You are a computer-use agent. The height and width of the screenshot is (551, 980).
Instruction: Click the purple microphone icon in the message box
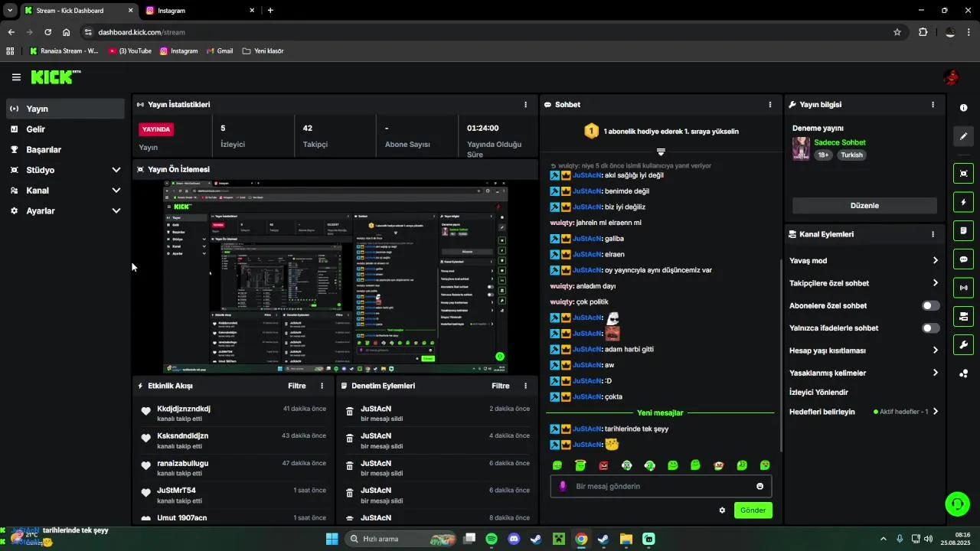coord(563,486)
